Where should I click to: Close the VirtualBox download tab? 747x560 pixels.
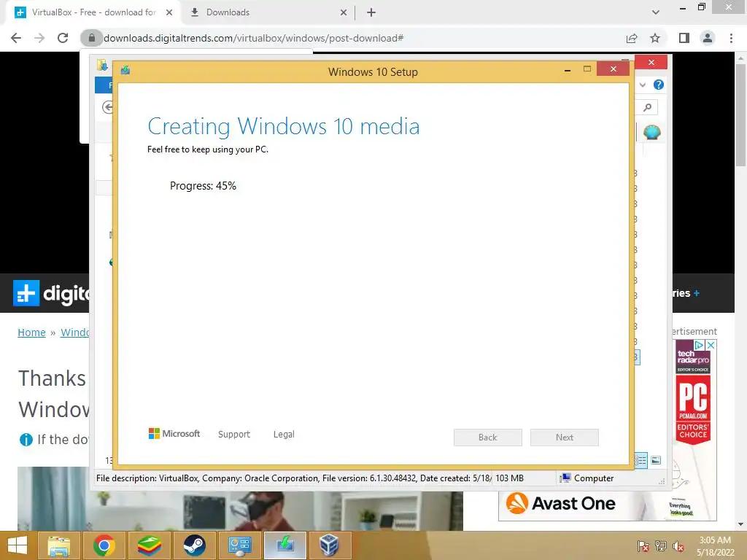[x=169, y=12]
